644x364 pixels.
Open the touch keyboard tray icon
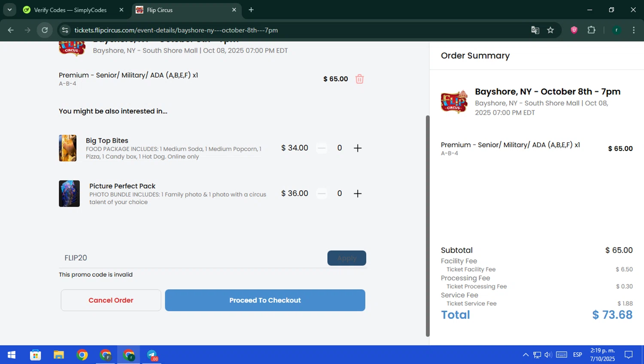coord(562,355)
